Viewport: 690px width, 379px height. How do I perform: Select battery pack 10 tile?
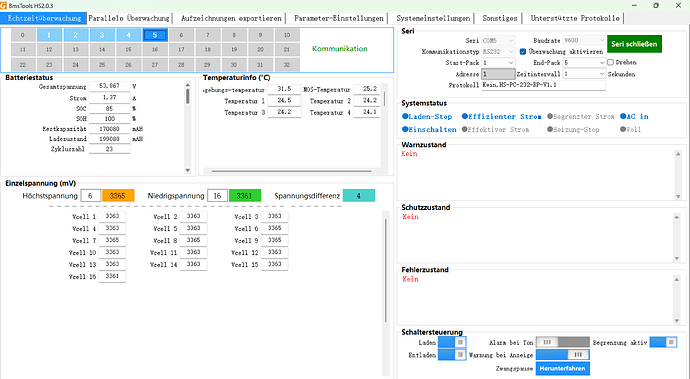pyautogui.click(x=287, y=35)
